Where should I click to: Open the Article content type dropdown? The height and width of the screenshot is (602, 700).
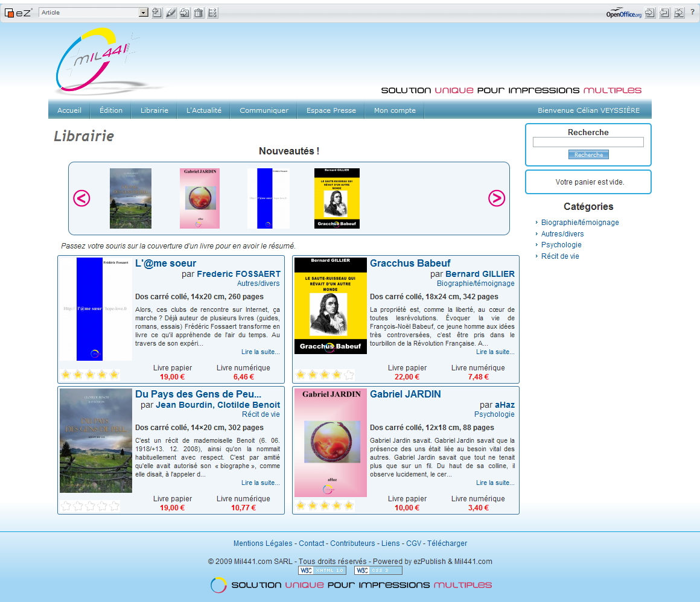pos(143,13)
